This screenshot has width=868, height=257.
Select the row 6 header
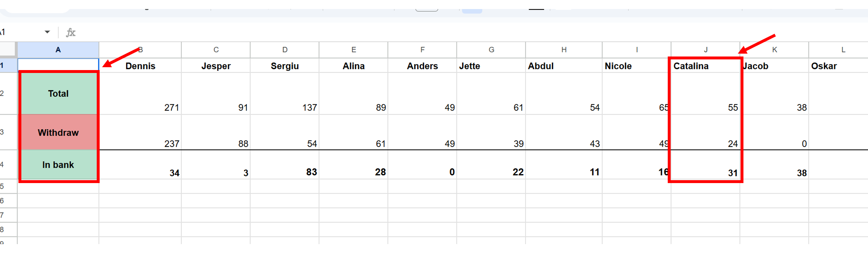point(3,201)
